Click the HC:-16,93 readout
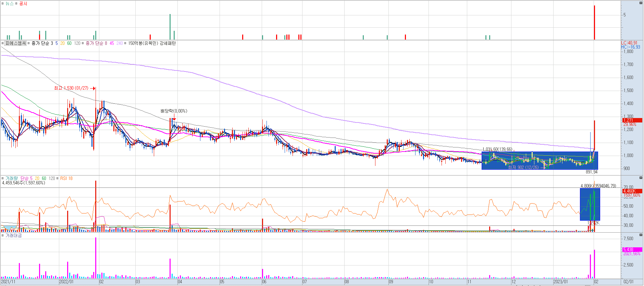The height and width of the screenshot is (286, 644). pyautogui.click(x=631, y=47)
